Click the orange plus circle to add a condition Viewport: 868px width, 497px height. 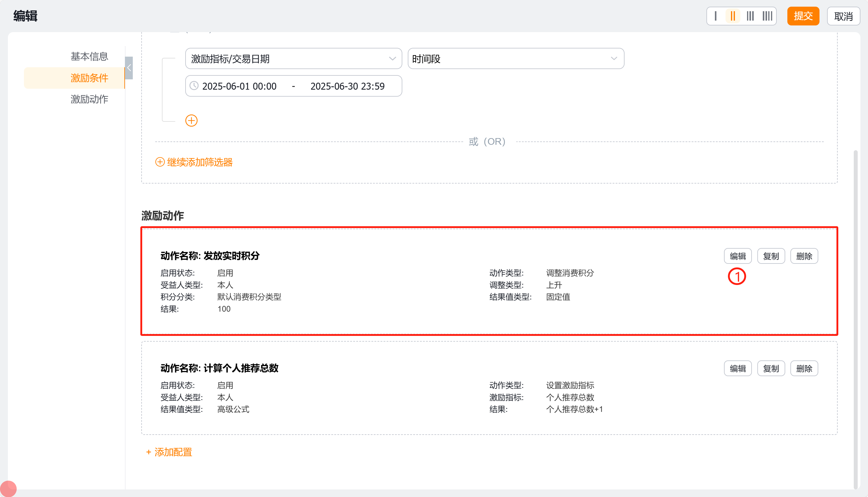(x=191, y=121)
